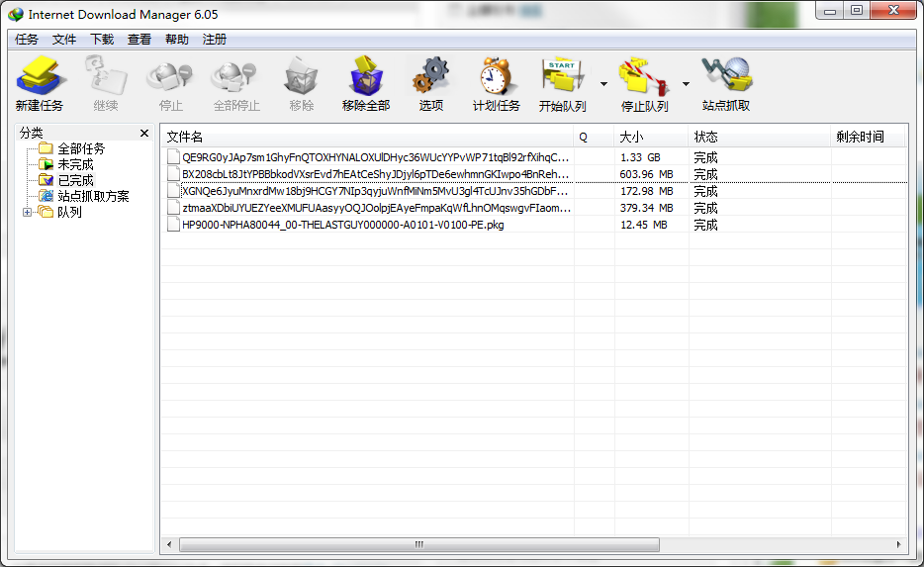The width and height of the screenshot is (924, 567).
Task: Click the 12.45 MB size cell
Action: (643, 225)
